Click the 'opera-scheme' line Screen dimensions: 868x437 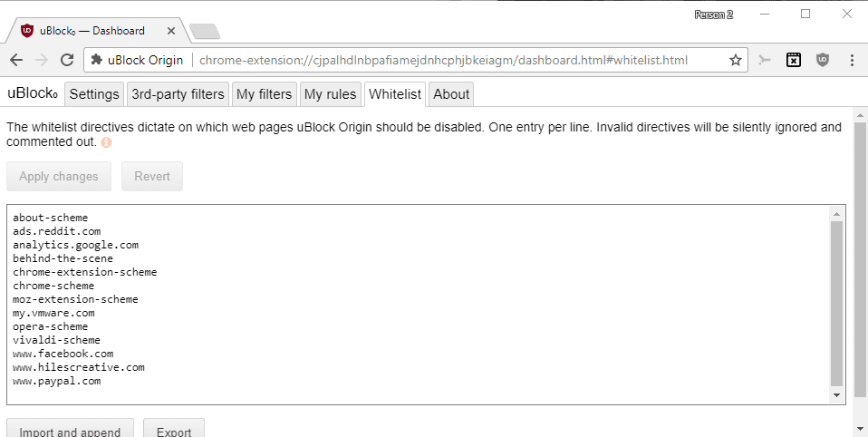[x=51, y=326]
